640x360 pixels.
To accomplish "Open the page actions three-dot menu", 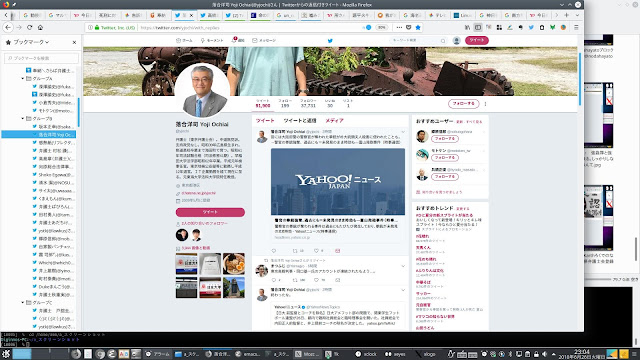I will click(399, 27).
